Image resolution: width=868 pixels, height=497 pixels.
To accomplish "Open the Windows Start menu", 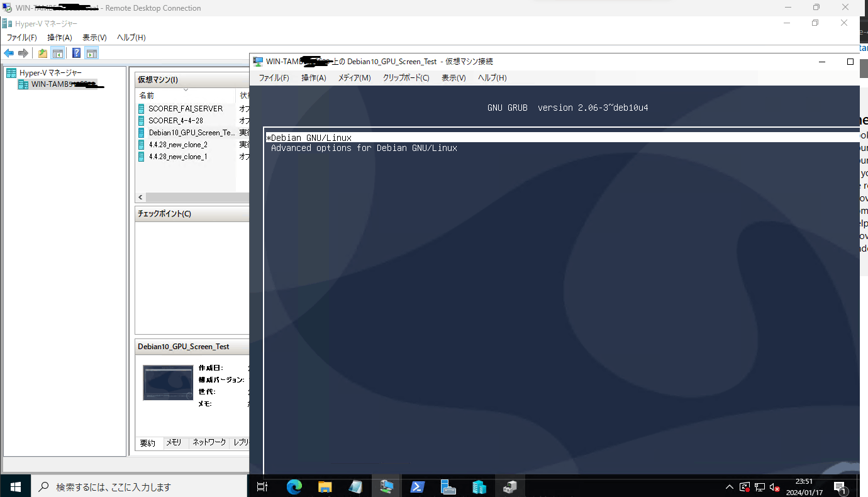I will (15, 486).
